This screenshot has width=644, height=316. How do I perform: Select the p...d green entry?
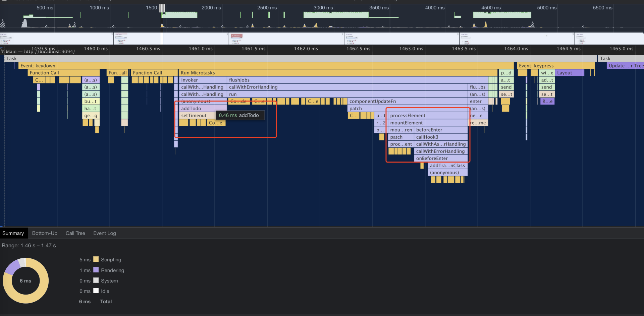(x=506, y=73)
